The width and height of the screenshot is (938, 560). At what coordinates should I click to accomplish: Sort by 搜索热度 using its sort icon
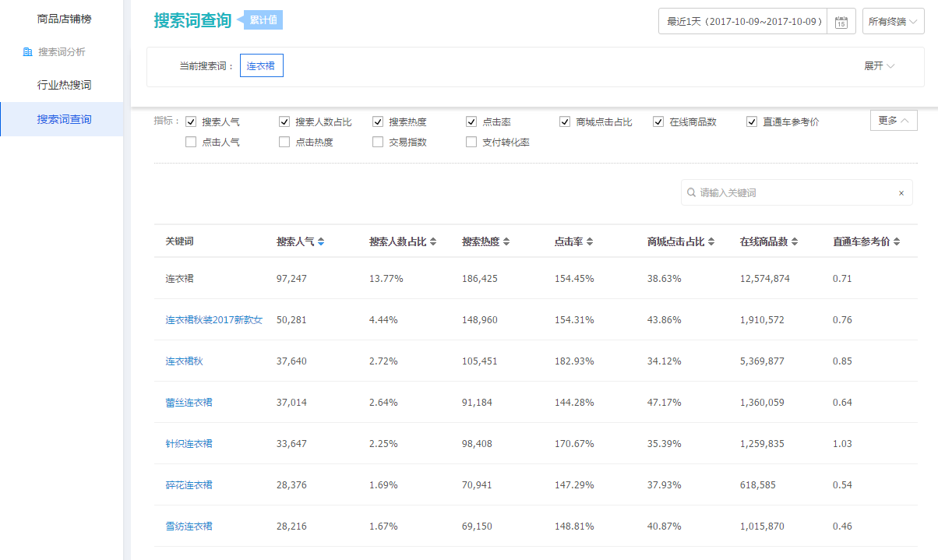click(x=506, y=242)
